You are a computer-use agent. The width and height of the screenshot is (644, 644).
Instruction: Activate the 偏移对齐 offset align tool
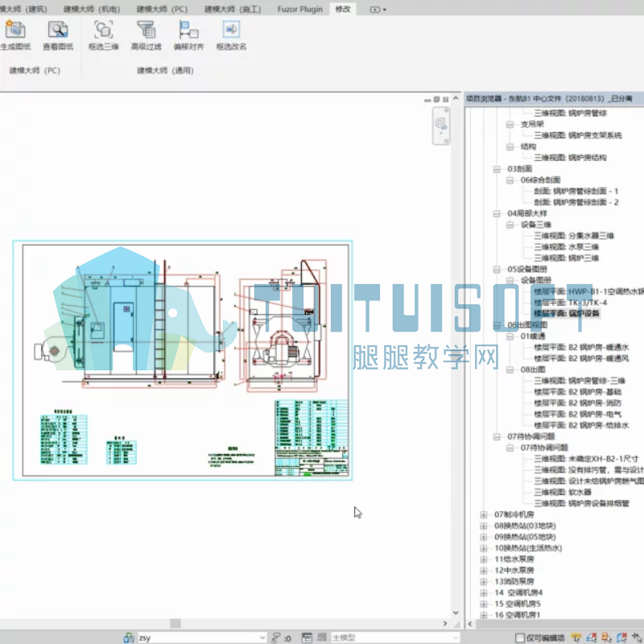tap(188, 30)
